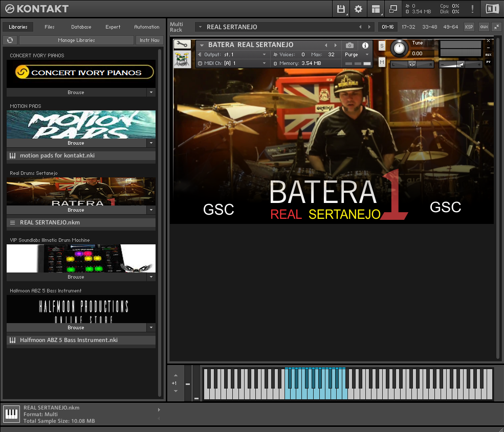Browse the Motion Pads library

(x=77, y=143)
